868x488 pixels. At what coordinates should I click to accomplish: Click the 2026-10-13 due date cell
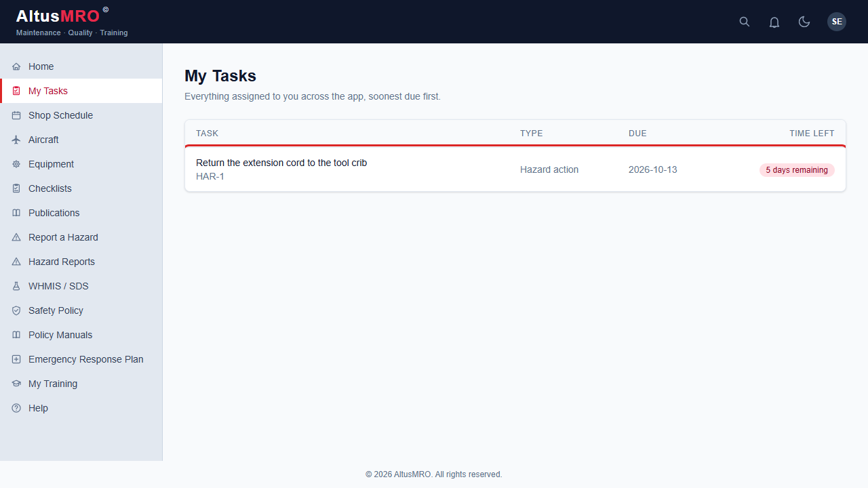[x=652, y=169]
